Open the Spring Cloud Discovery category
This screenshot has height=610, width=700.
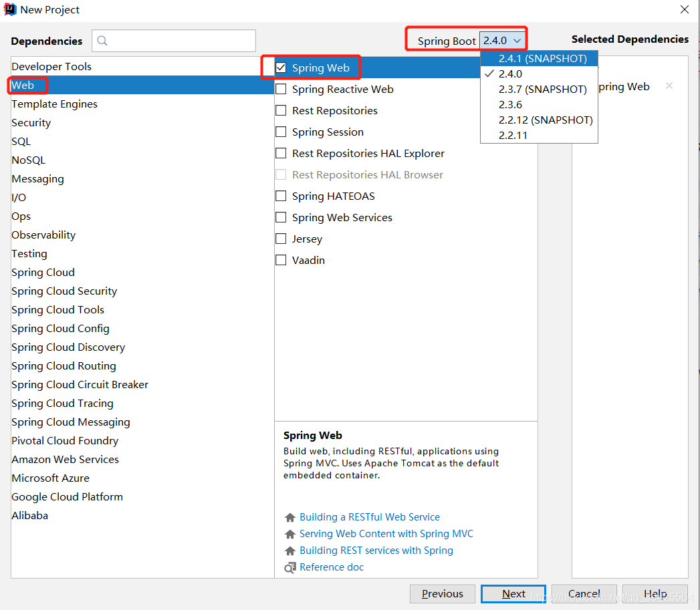click(x=142, y=347)
